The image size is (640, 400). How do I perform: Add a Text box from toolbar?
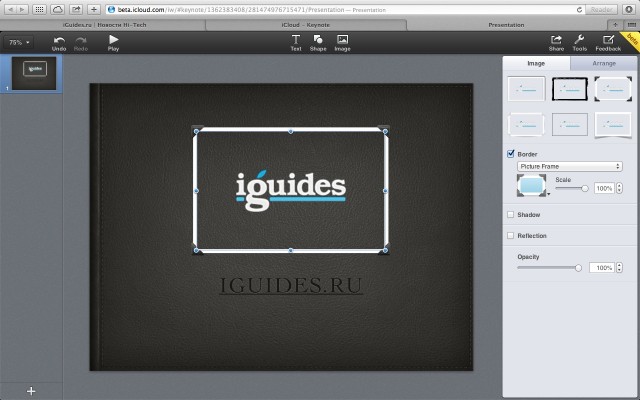(x=296, y=43)
